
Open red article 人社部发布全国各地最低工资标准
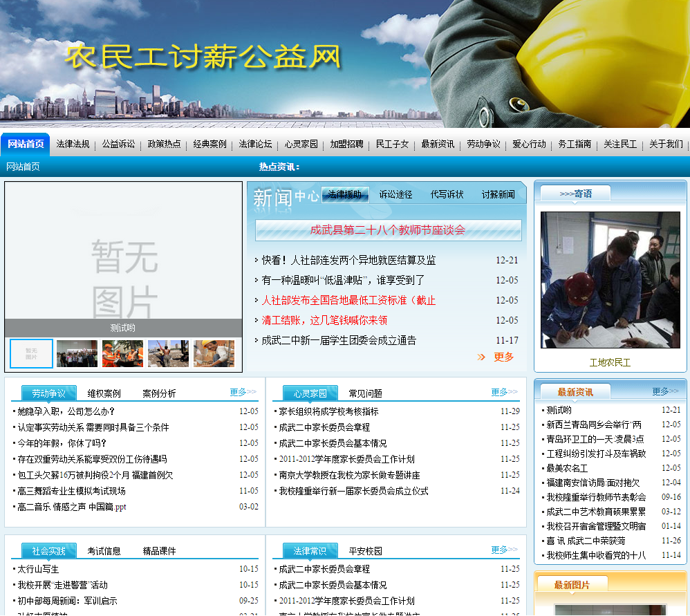tap(348, 300)
